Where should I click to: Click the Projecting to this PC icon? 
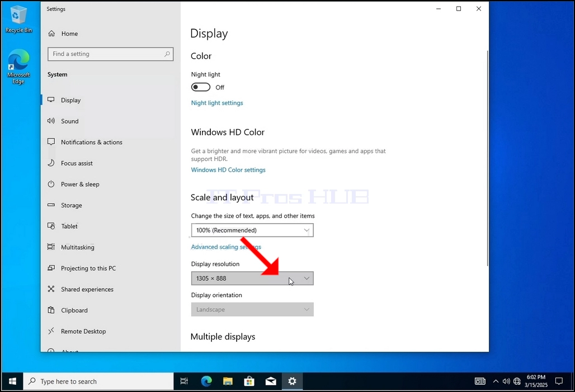51,268
